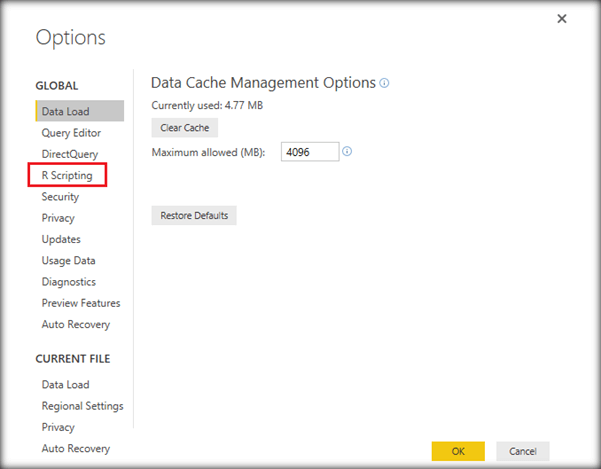Click info icon next to Maximum allowed field
The image size is (601, 469).
click(x=348, y=152)
